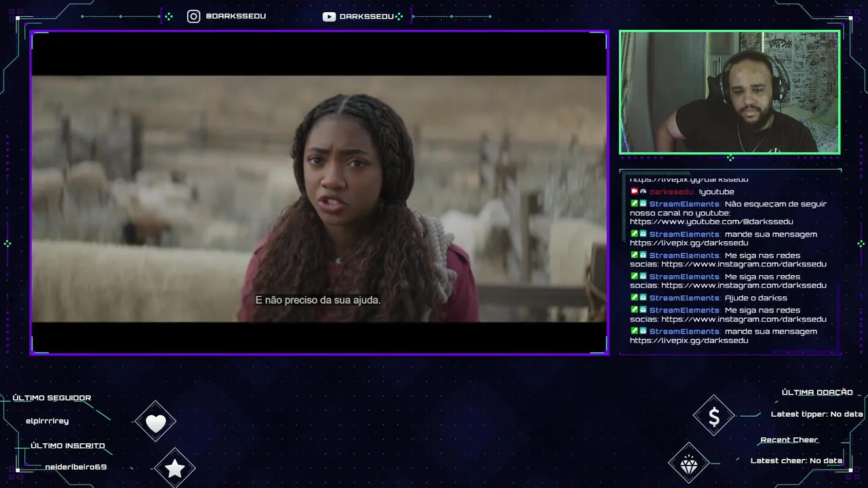Click the '!youtube' chat command text
The image size is (868, 488).
pyautogui.click(x=716, y=192)
